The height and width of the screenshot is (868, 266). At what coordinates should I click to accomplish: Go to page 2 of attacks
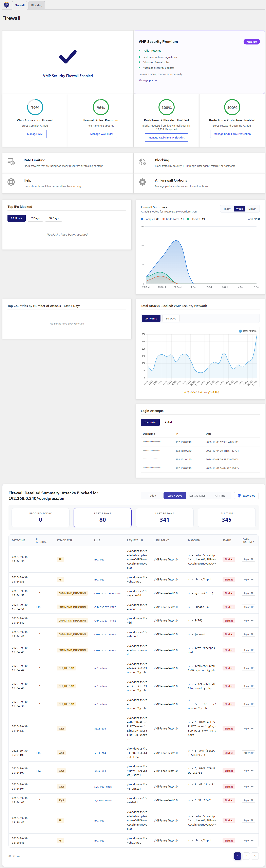point(246,856)
